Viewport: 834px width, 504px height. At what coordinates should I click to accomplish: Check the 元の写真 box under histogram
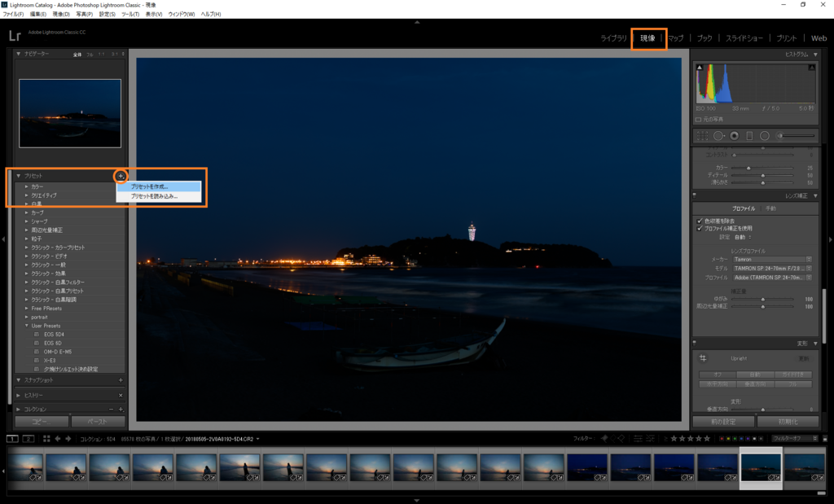tap(698, 120)
